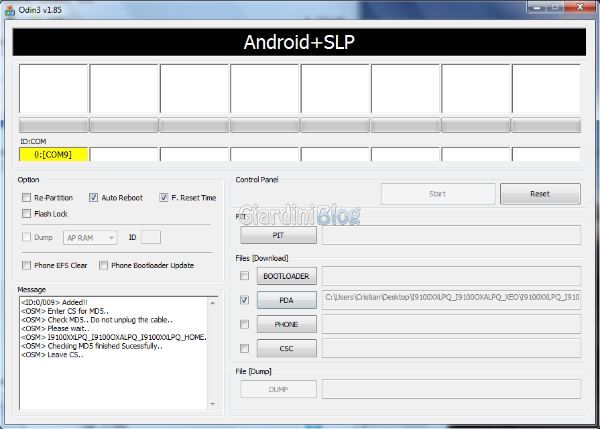The width and height of the screenshot is (600, 429).
Task: Click the CSC file button
Action: pos(287,349)
